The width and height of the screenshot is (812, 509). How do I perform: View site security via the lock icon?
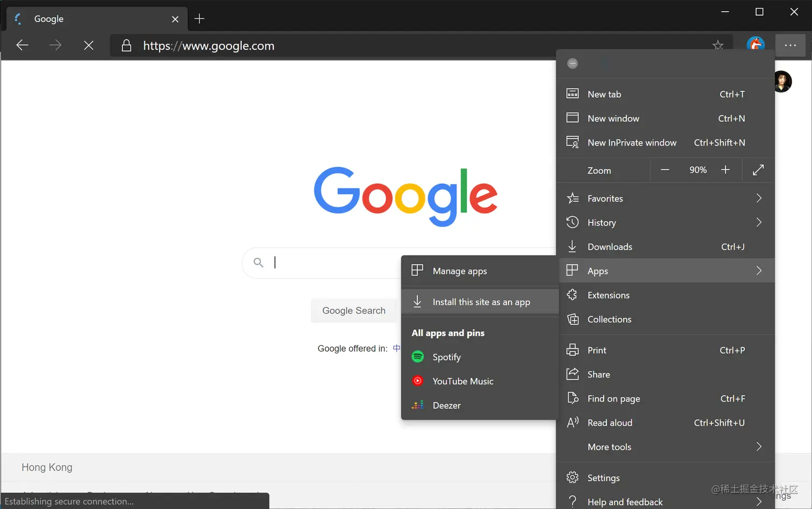(x=126, y=46)
